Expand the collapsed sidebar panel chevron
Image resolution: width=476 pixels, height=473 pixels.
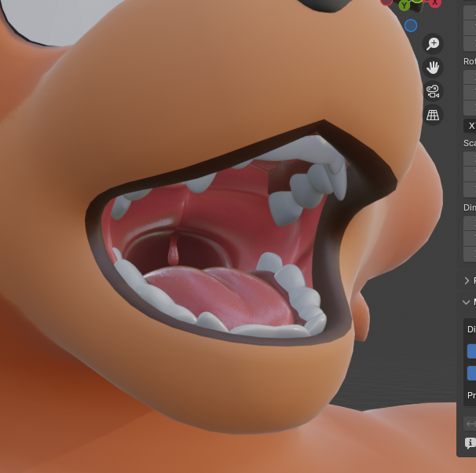pyautogui.click(x=467, y=280)
